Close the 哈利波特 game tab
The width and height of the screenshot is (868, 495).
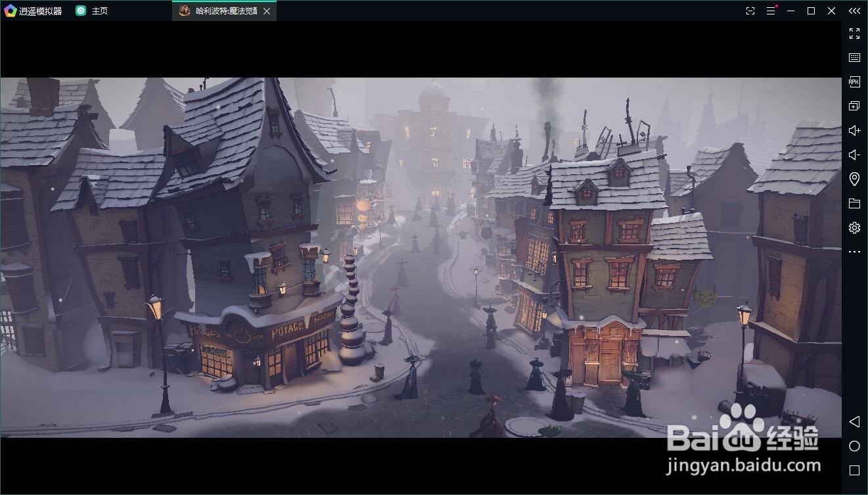pyautogui.click(x=266, y=11)
